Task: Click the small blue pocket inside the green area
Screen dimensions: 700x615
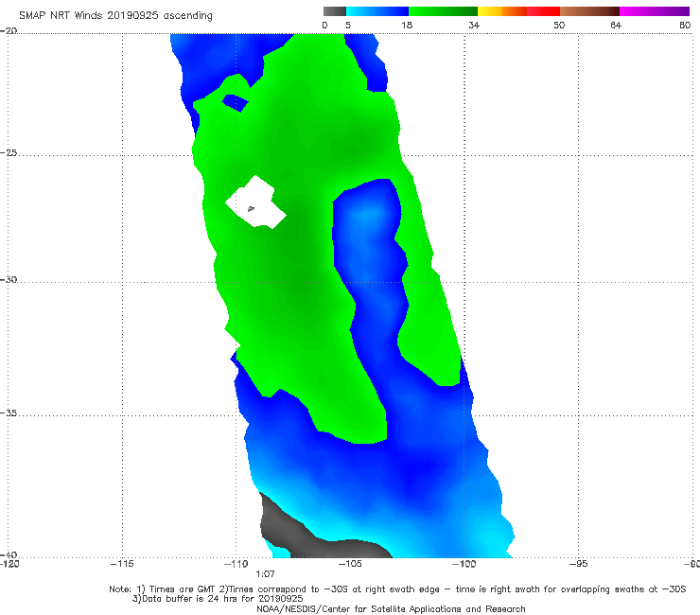Action: click(236, 103)
